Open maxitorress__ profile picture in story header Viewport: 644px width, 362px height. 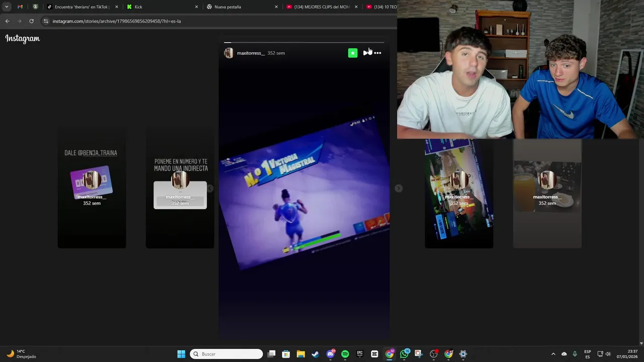click(228, 53)
